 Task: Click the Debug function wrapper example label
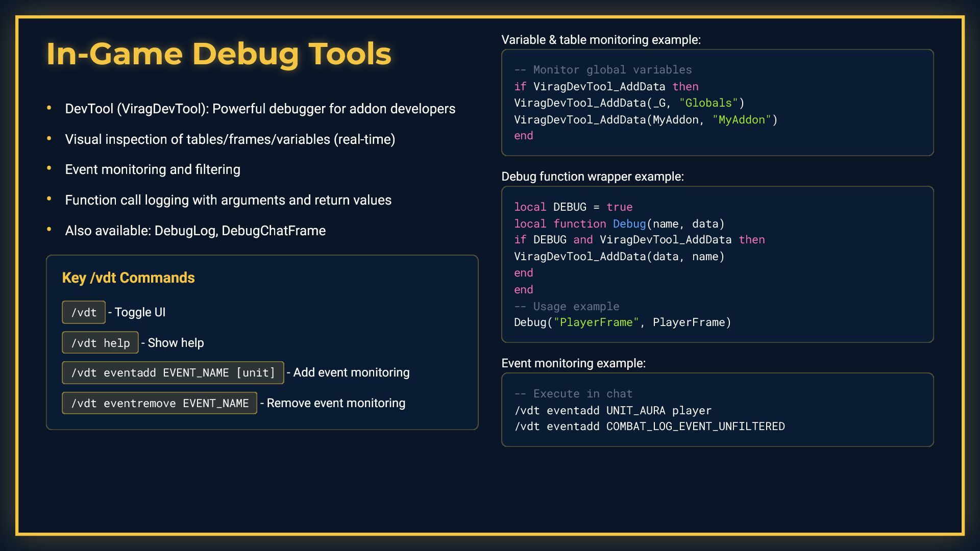(592, 177)
